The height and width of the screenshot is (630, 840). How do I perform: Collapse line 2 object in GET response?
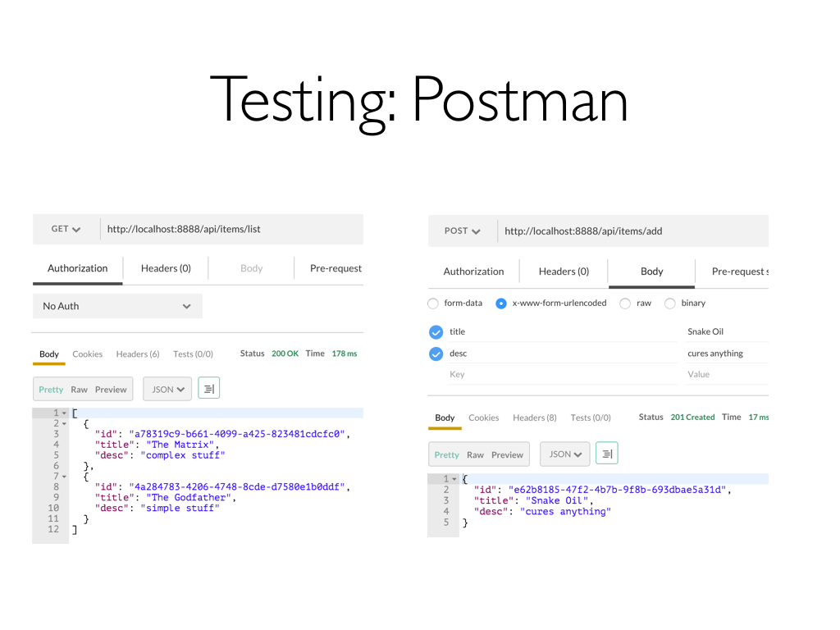64,424
